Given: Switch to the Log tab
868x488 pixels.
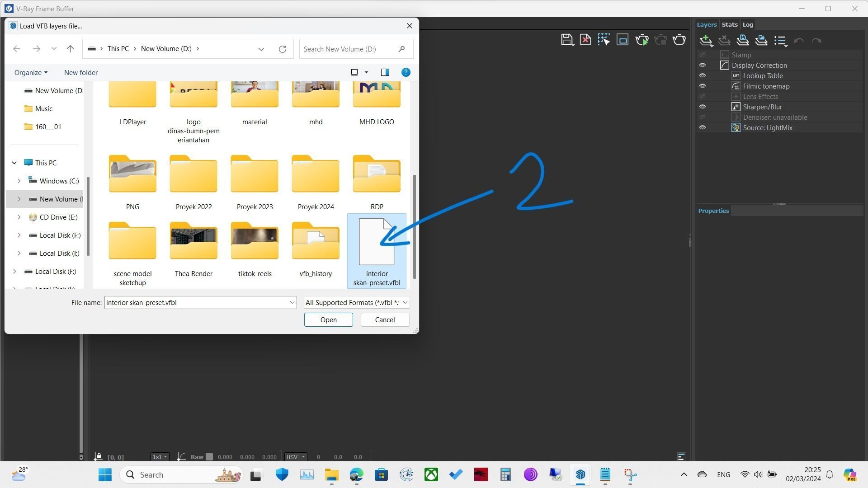Looking at the screenshot, I should 748,25.
